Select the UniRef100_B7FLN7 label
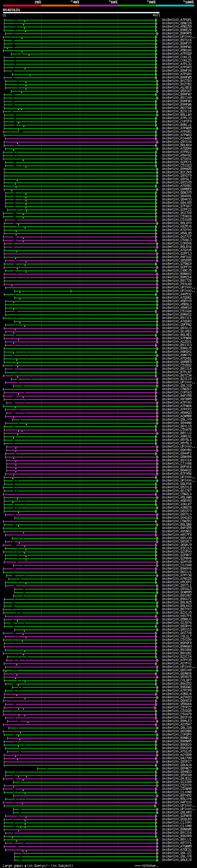Image resolution: width=197 pixels, height=868 pixels. pos(176,372)
